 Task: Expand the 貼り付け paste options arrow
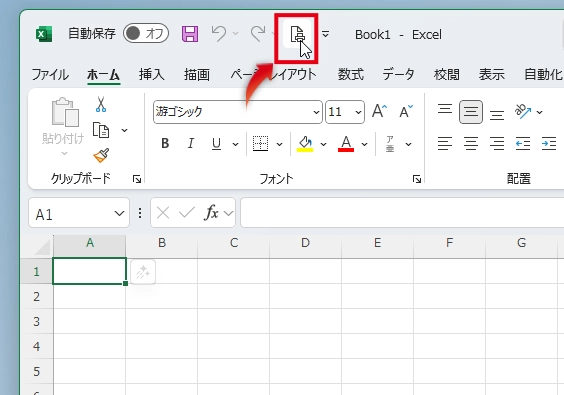click(64, 153)
